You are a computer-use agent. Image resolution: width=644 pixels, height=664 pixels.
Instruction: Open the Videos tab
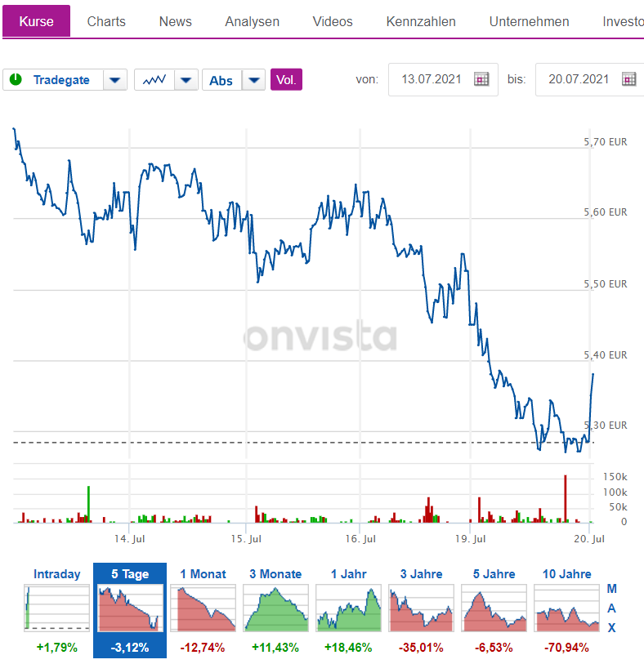(333, 21)
